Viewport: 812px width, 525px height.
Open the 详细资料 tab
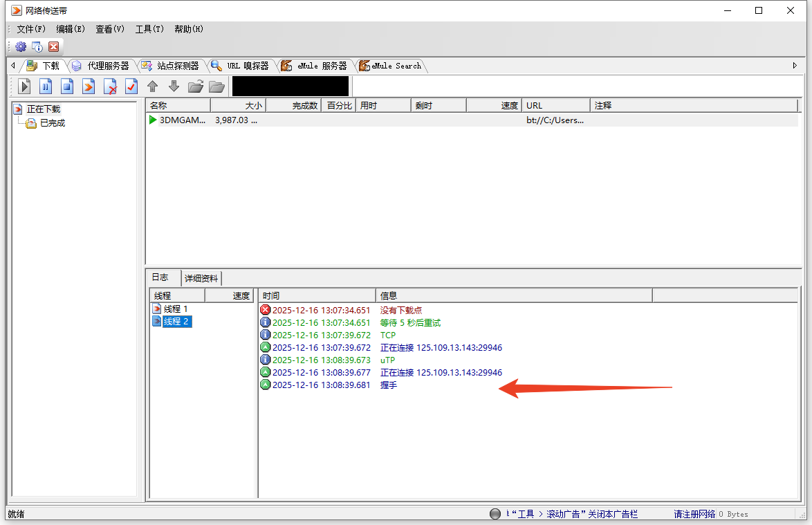coord(201,278)
